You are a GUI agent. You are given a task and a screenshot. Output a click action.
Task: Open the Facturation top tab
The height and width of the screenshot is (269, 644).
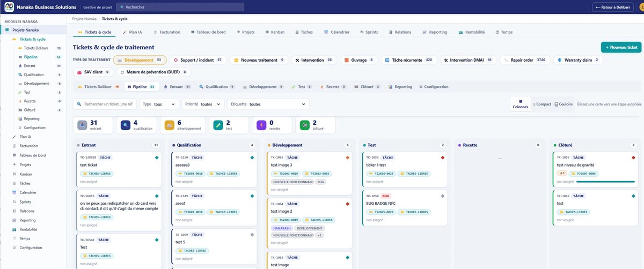[166, 32]
